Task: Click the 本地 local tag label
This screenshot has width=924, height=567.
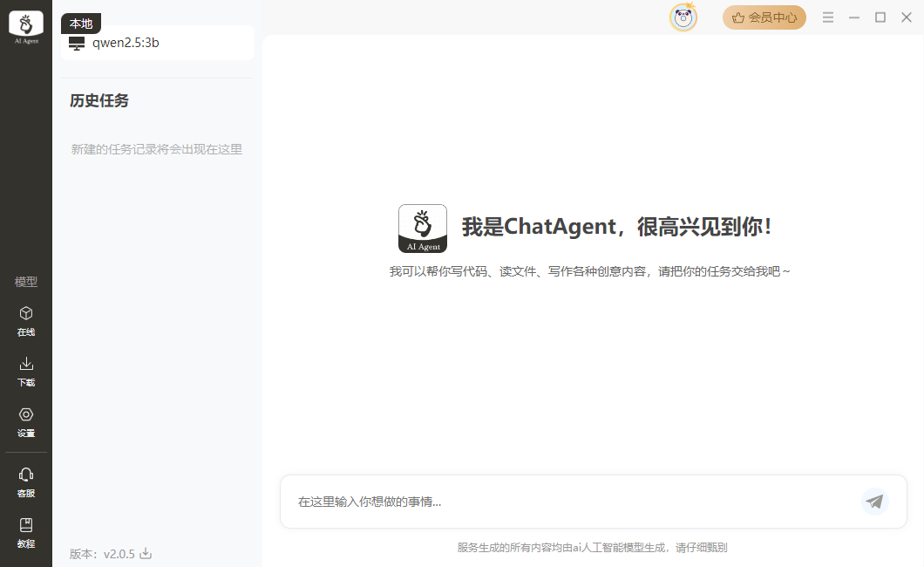Action: [x=81, y=24]
